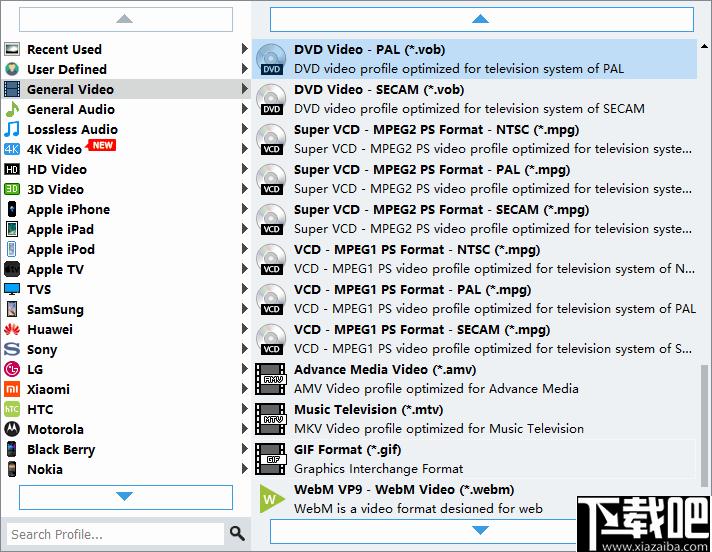Click the TVS monitor icon

12,289
